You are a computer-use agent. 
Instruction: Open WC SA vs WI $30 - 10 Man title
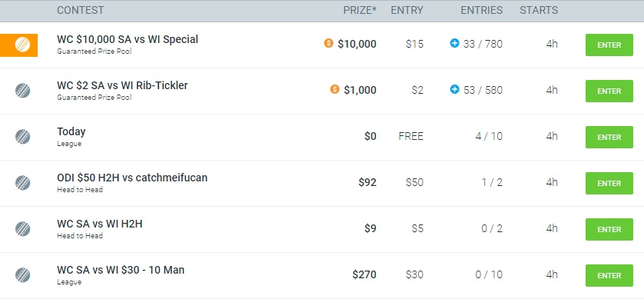point(121,271)
